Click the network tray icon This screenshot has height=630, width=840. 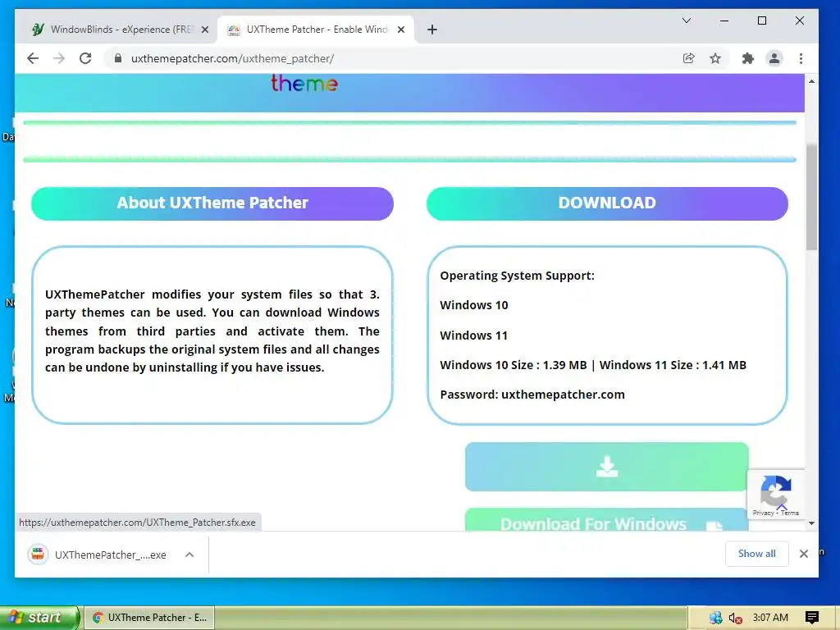point(715,618)
